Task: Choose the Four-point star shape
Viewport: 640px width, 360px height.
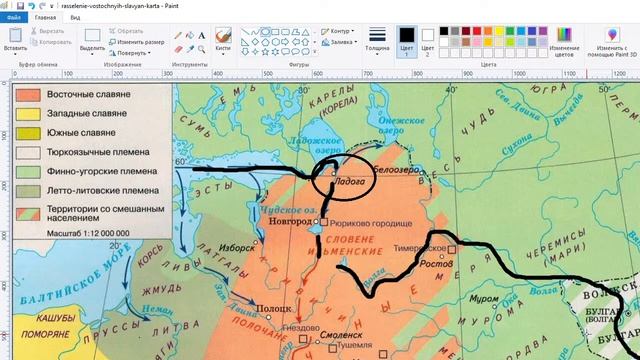Action: (x=255, y=51)
